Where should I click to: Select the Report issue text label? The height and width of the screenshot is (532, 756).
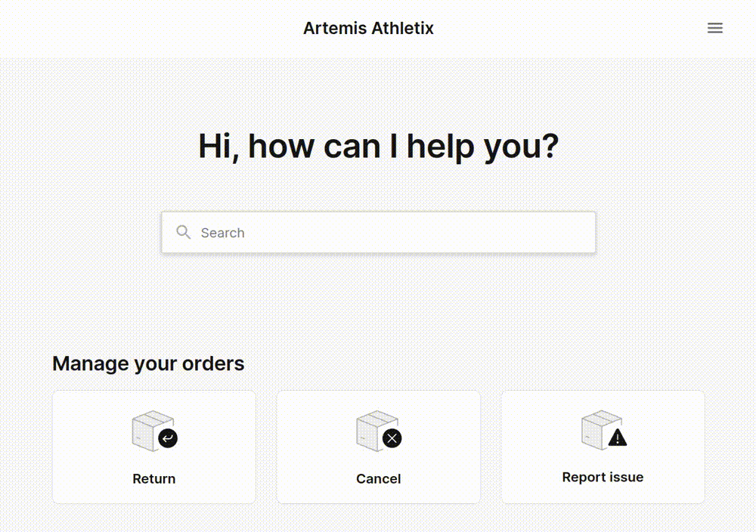(603, 477)
